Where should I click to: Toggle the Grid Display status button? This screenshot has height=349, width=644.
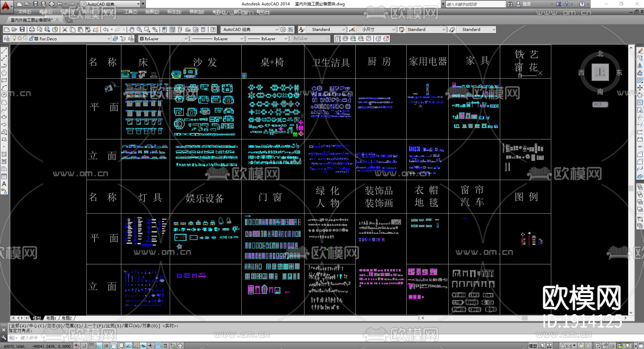click(91, 345)
